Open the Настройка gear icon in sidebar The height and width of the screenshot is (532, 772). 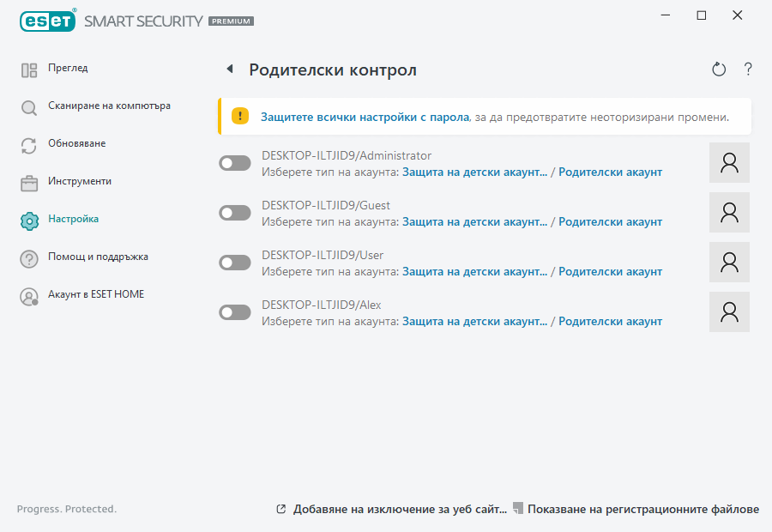pos(29,219)
